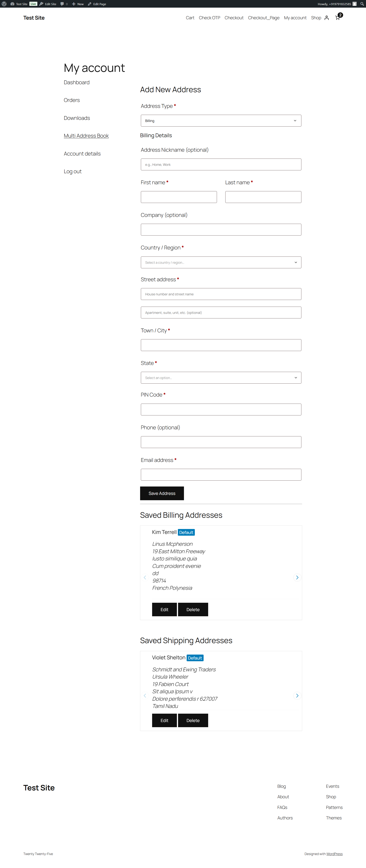Open Multi Address Book account tab
The height and width of the screenshot is (868, 366).
[86, 136]
